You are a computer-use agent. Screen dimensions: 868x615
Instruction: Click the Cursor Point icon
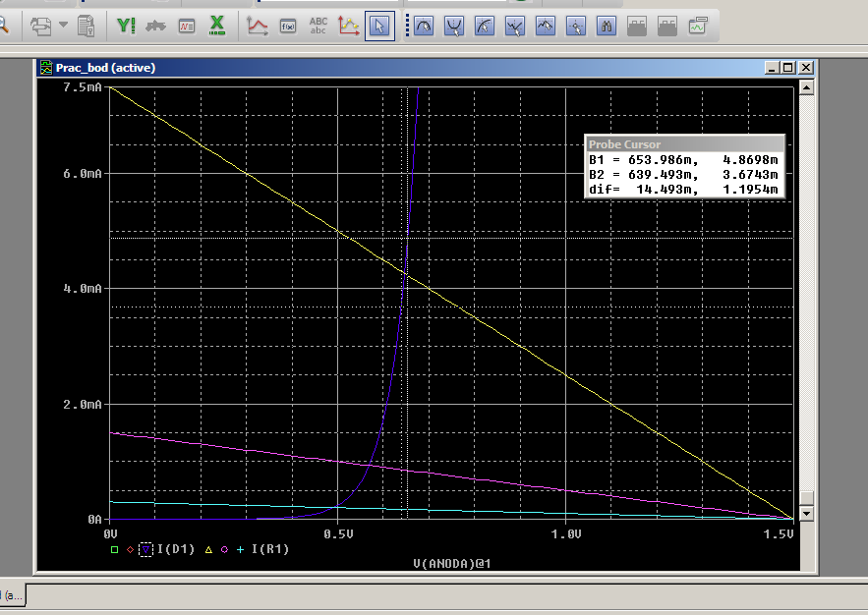pos(576,26)
